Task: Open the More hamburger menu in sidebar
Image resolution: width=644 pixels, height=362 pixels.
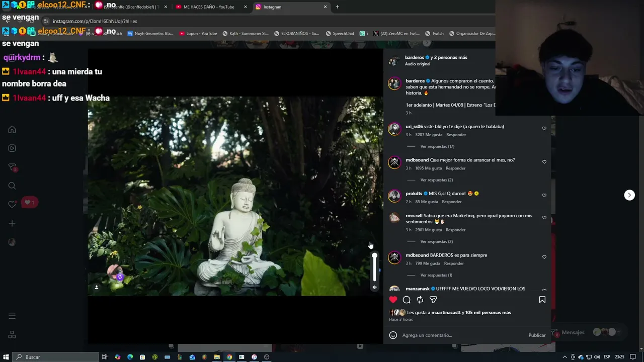Action: tap(12, 316)
